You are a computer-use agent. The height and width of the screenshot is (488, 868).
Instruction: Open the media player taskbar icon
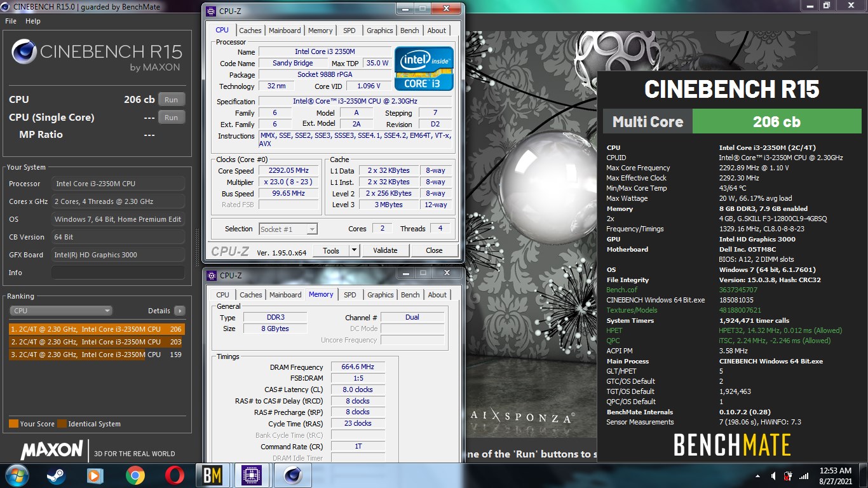[95, 475]
